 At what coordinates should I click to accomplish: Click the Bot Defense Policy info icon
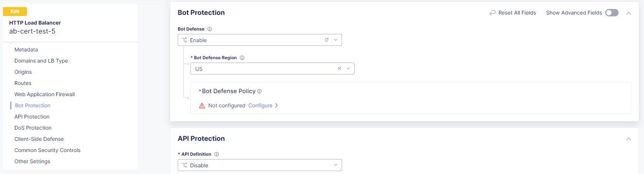(x=259, y=91)
